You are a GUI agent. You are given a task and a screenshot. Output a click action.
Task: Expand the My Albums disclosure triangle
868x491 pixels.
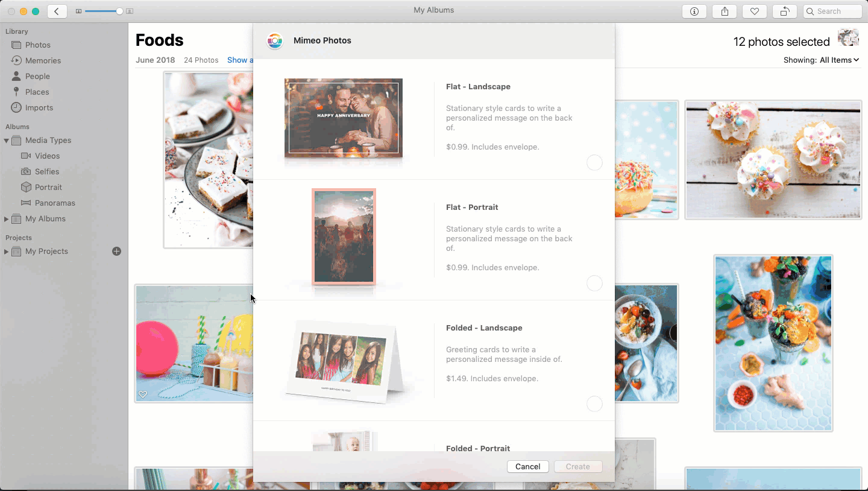(x=6, y=218)
